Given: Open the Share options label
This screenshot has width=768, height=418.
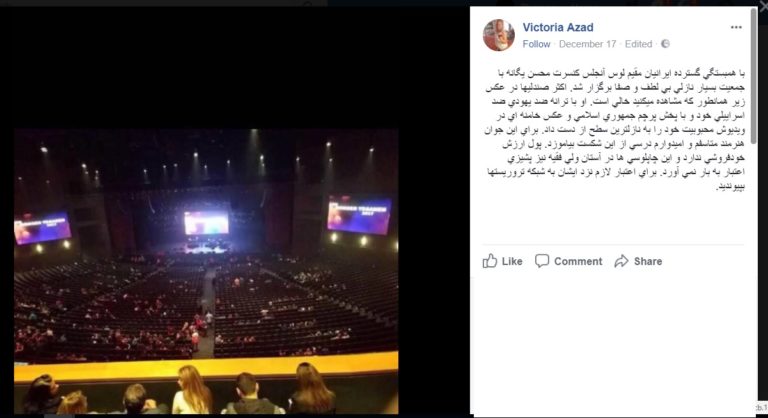Looking at the screenshot, I should [648, 262].
